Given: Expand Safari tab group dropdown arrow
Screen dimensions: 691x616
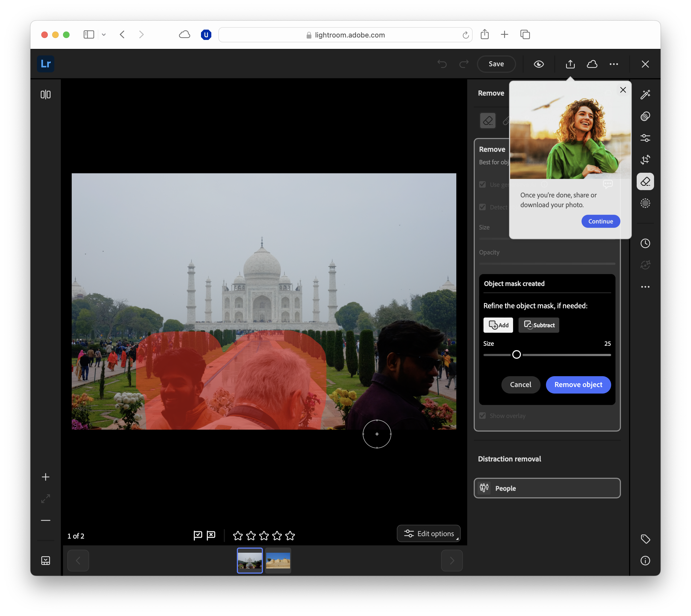Looking at the screenshot, I should click(104, 34).
